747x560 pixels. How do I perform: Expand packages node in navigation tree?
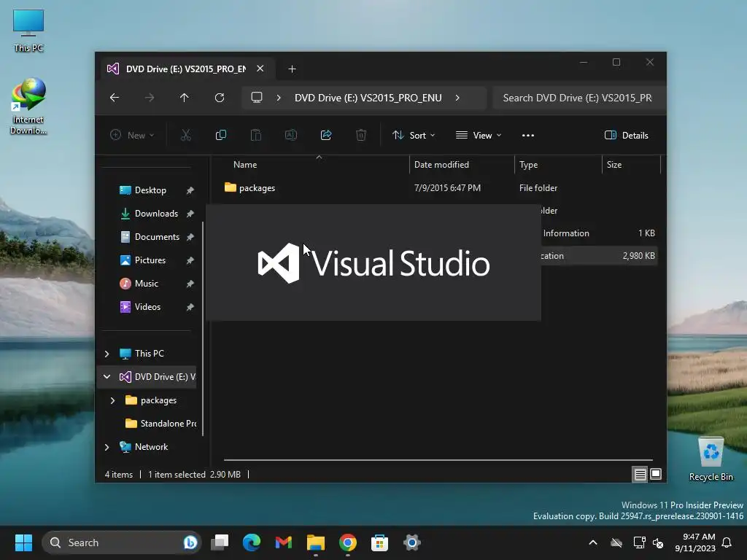[x=112, y=400]
